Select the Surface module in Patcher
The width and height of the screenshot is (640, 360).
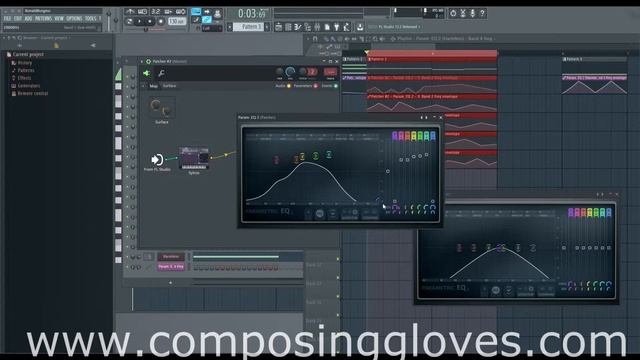162,110
